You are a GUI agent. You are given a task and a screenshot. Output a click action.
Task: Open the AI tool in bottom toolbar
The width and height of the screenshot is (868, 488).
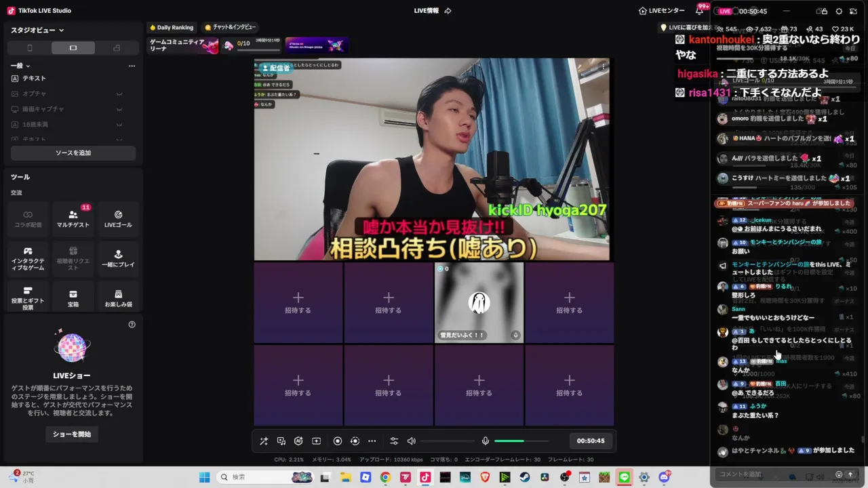coord(298,441)
